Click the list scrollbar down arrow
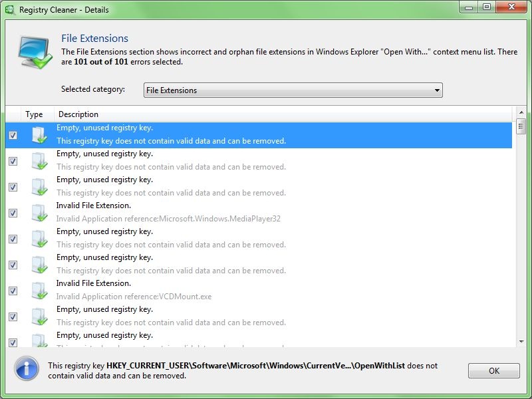 [521, 342]
